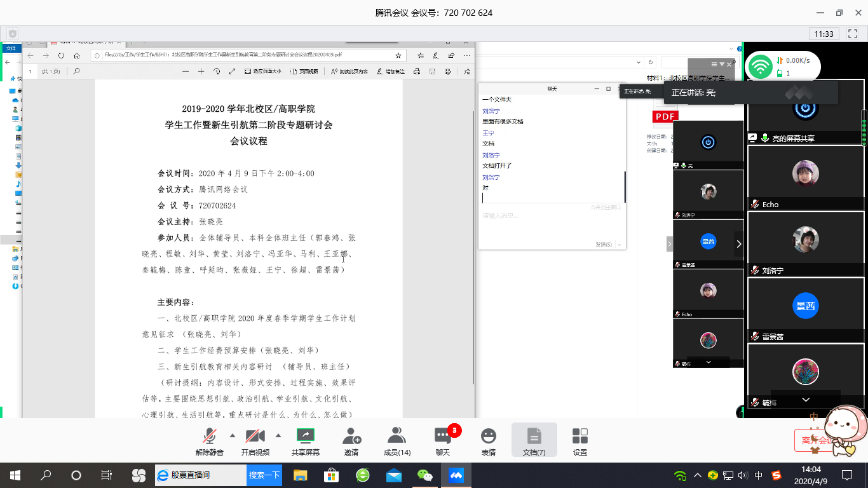Viewport: 868px width, 488px height.
Task: Open the 表情 emoji reactions
Action: coord(489,441)
